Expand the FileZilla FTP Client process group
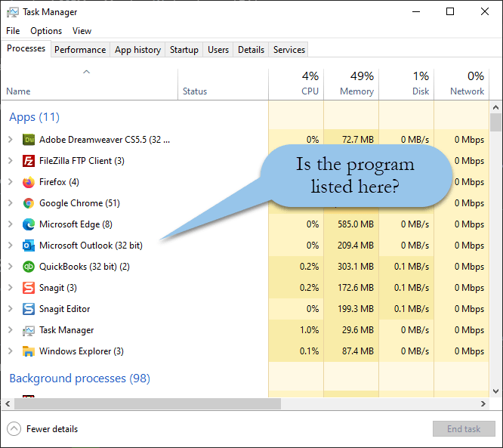 coord(11,161)
